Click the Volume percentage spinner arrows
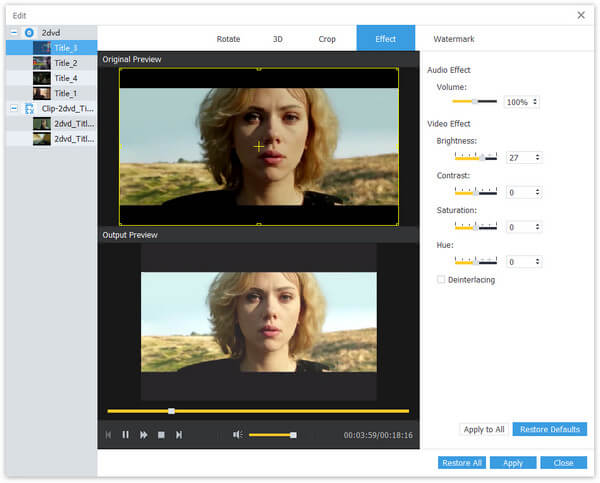 (x=536, y=102)
